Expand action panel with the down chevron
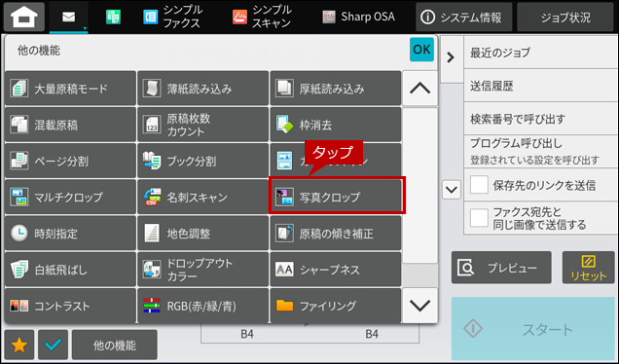Viewport: 619px width, 364px height. tap(452, 190)
